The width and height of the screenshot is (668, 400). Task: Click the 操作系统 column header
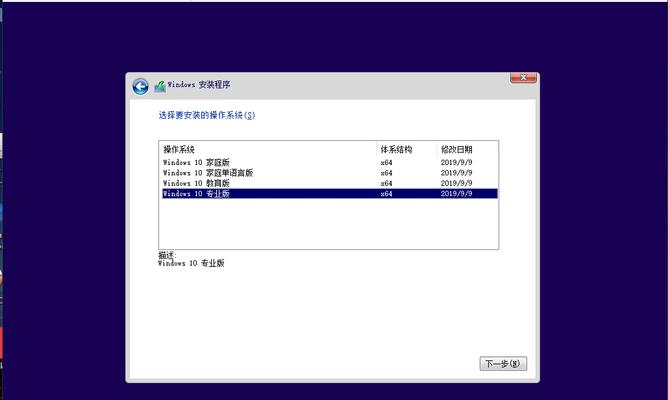tap(268, 150)
